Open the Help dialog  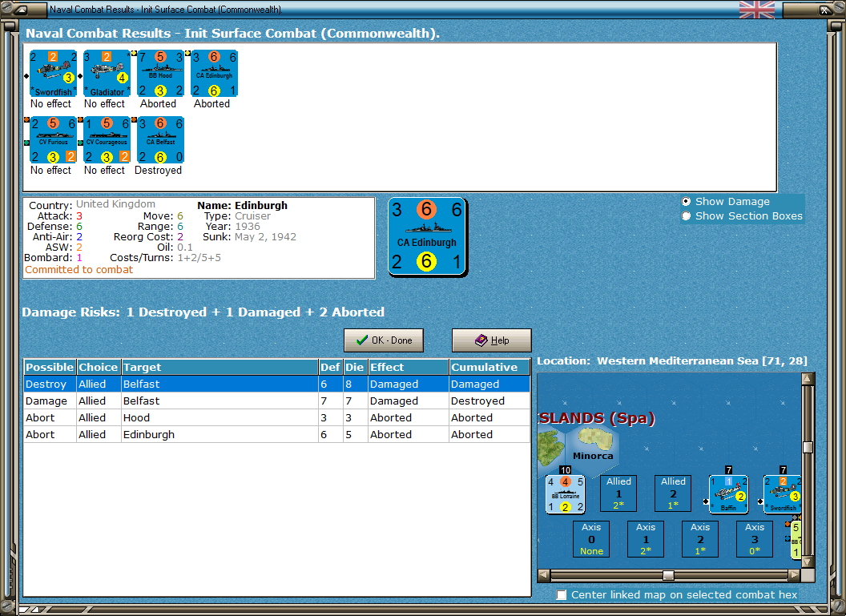click(x=491, y=340)
